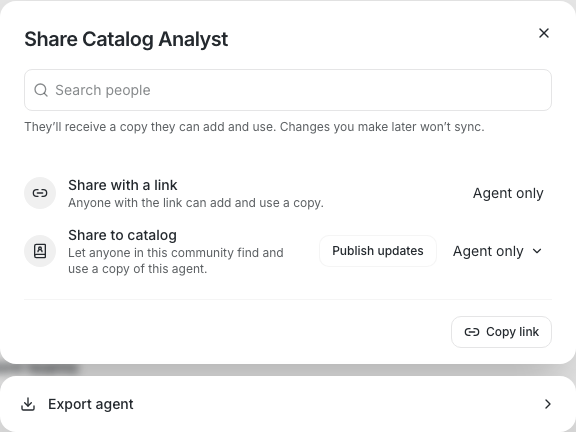The height and width of the screenshot is (432, 576).
Task: Click the Publish updates button
Action: tap(378, 251)
